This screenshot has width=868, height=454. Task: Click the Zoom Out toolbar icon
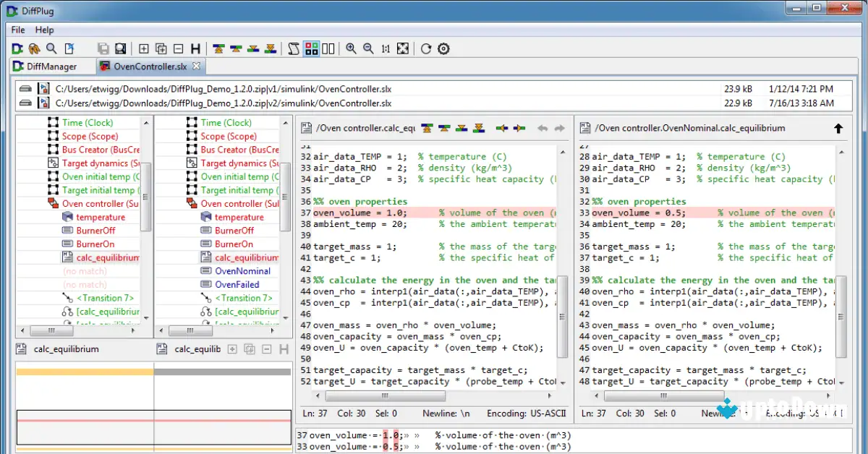368,48
